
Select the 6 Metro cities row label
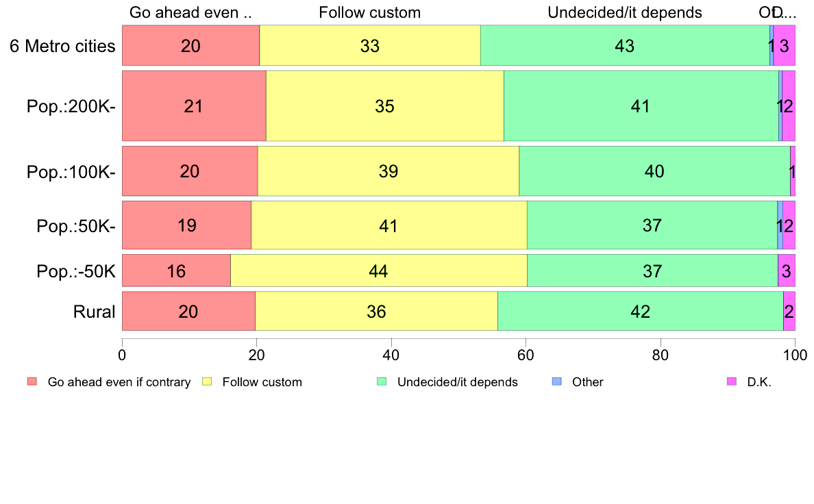pyautogui.click(x=62, y=46)
